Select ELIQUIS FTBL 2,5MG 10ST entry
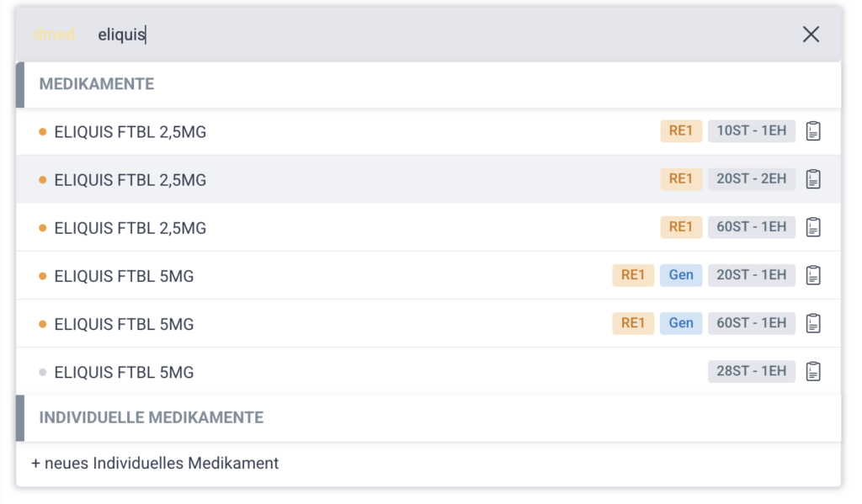 130,132
